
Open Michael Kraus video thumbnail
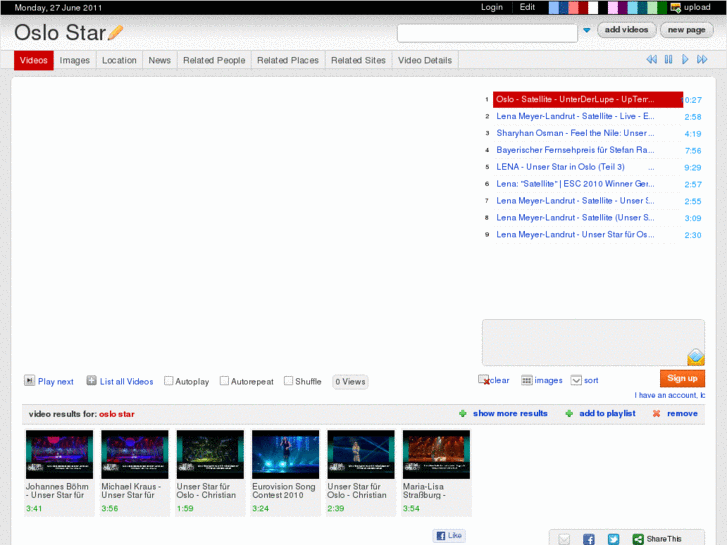(135, 454)
